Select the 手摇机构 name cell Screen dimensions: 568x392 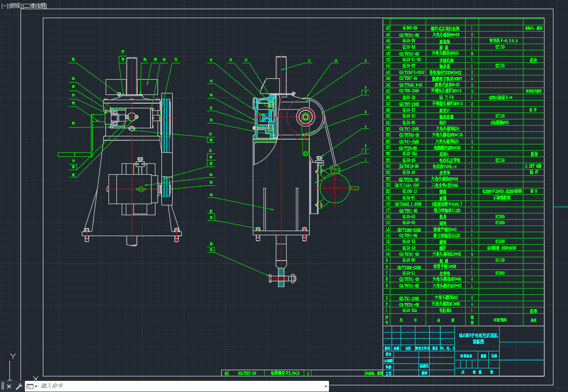[x=446, y=60]
